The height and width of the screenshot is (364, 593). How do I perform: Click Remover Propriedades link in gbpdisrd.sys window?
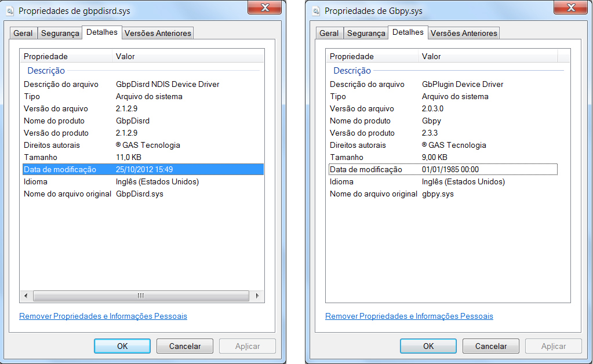tap(103, 316)
